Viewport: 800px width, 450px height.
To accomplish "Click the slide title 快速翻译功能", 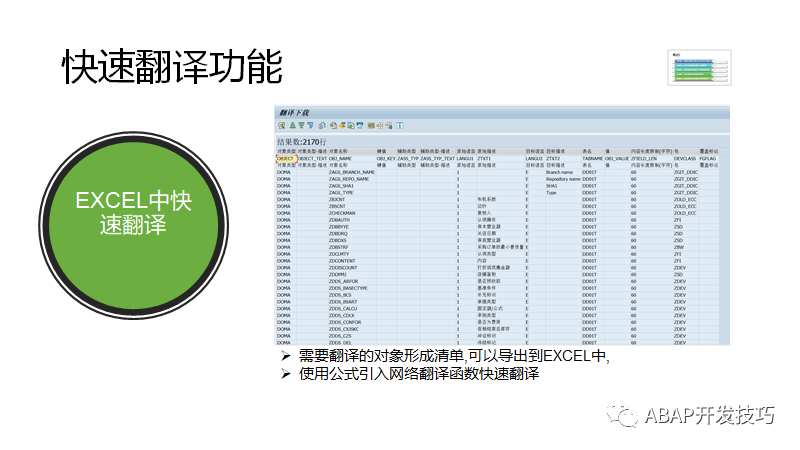I will coord(172,67).
